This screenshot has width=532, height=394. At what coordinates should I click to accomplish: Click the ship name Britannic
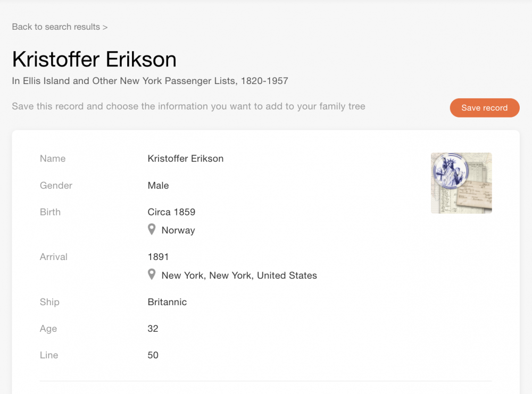click(x=167, y=302)
